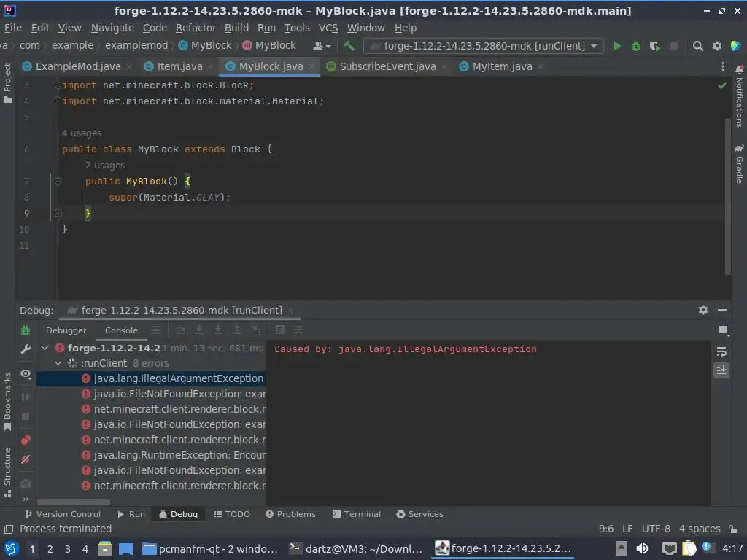Click the Evaluate Expression calculator icon
This screenshot has height=560, width=747.
[280, 330]
